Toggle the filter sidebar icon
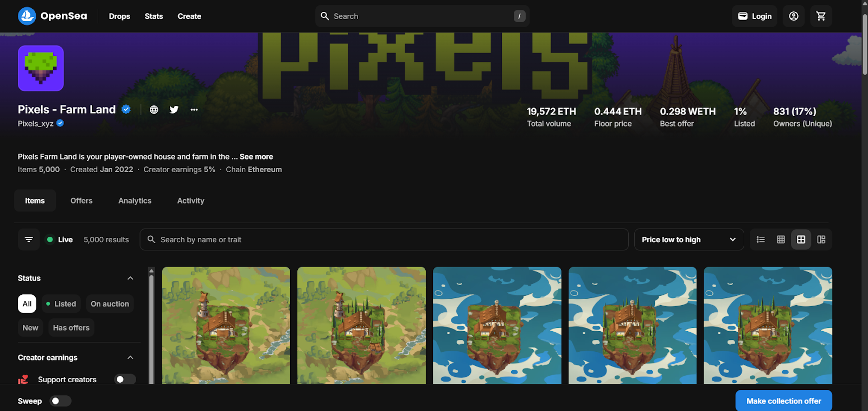 (x=29, y=239)
